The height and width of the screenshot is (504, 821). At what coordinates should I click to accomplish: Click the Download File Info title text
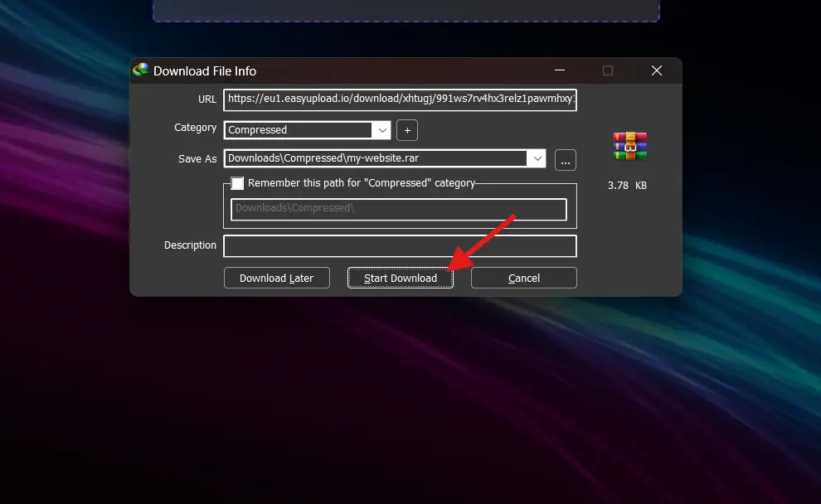click(205, 71)
